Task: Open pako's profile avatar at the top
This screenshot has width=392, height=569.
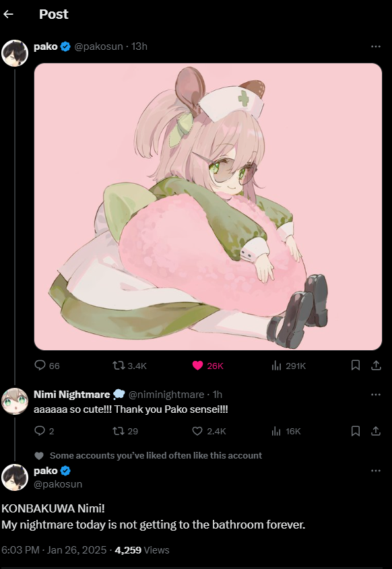Action: tap(15, 53)
